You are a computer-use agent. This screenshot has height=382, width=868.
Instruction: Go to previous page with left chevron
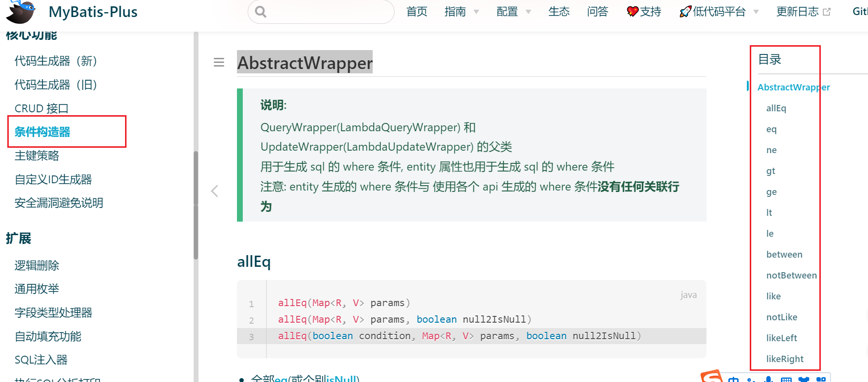point(215,191)
